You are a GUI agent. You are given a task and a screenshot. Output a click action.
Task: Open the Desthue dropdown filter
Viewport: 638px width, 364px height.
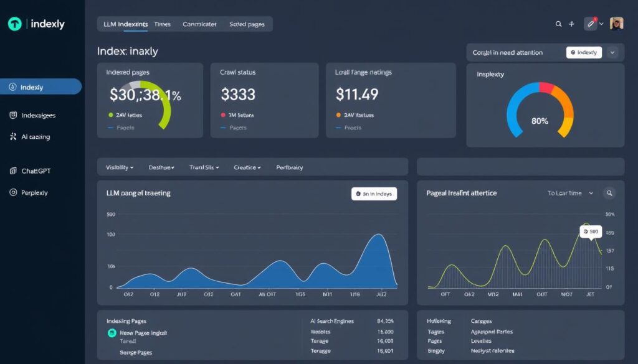[x=161, y=167]
